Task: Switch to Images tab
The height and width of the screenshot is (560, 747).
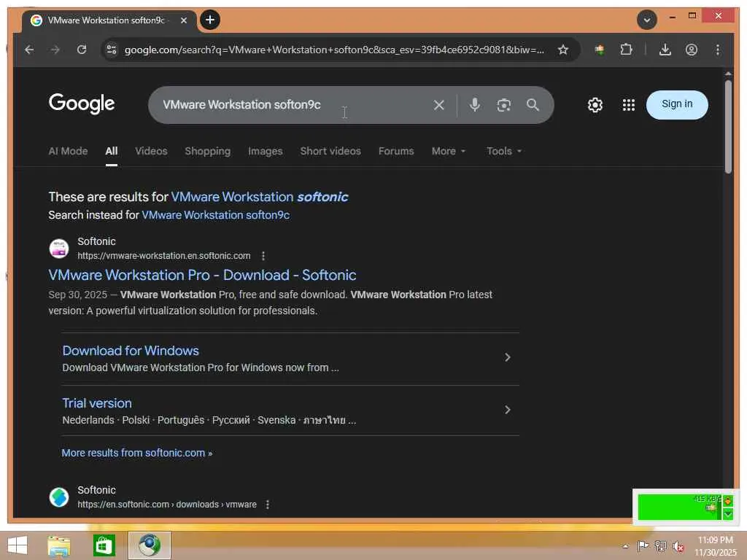Action: point(266,151)
